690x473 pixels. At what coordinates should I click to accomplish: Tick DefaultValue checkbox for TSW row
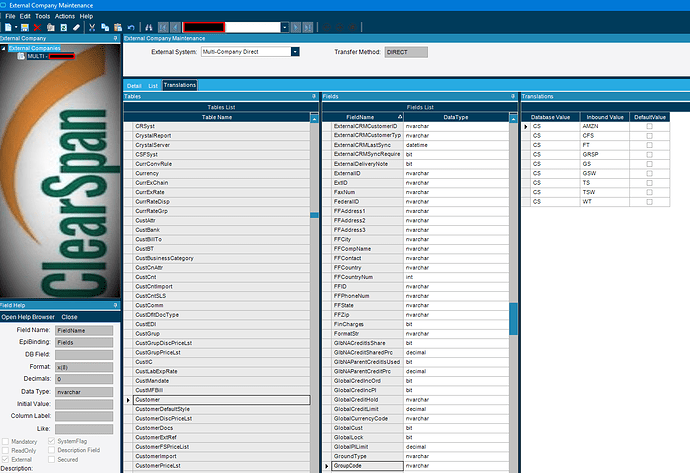click(x=649, y=192)
